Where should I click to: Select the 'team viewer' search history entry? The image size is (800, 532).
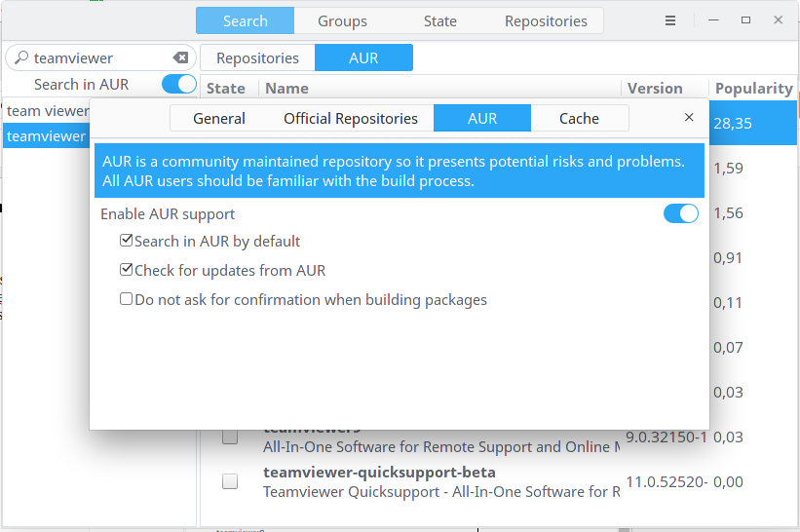(x=47, y=111)
